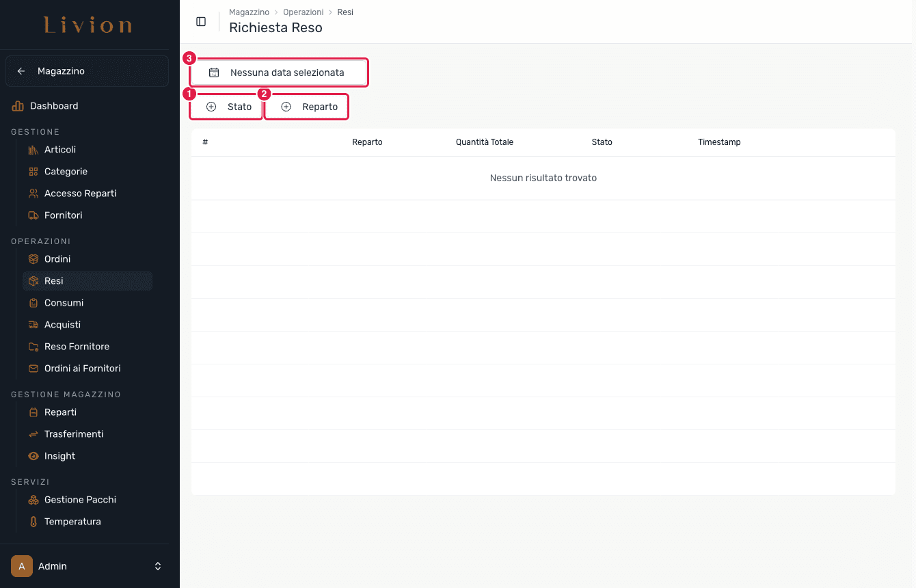This screenshot has height=588, width=916.
Task: Click the plus circle icon beside Stato
Action: click(x=211, y=107)
